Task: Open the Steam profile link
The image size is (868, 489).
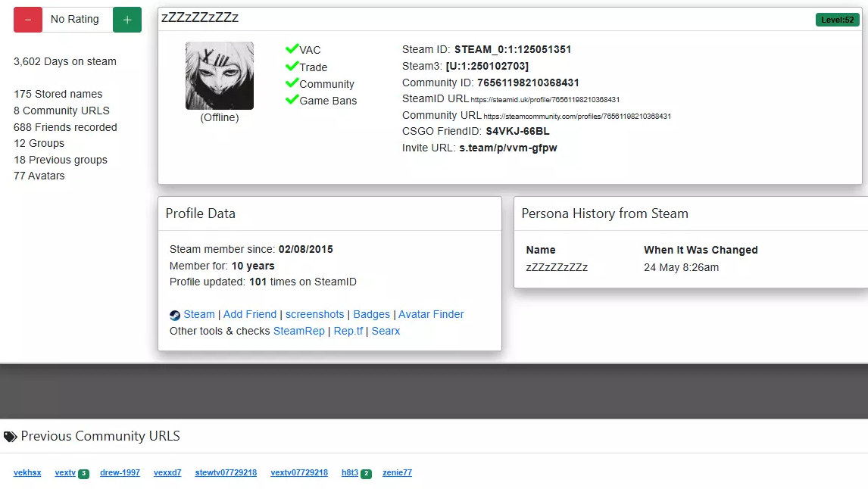Action: (199, 314)
